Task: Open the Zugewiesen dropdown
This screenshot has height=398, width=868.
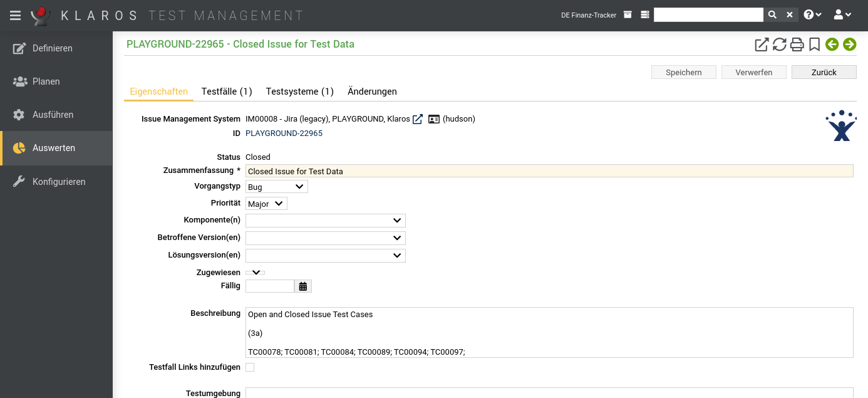Action: (x=256, y=273)
